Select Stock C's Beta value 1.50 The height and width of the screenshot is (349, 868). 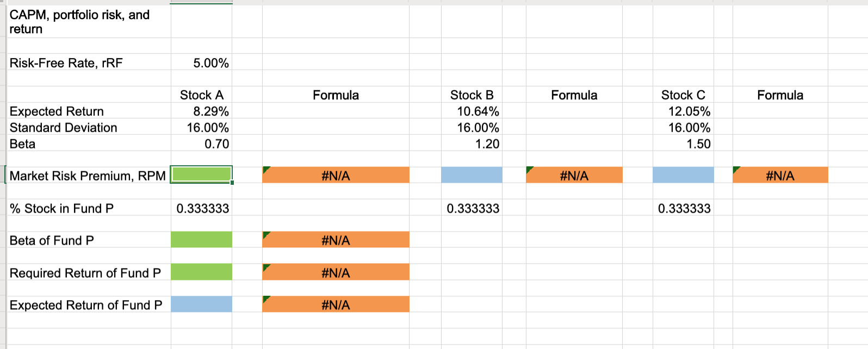[x=683, y=144]
